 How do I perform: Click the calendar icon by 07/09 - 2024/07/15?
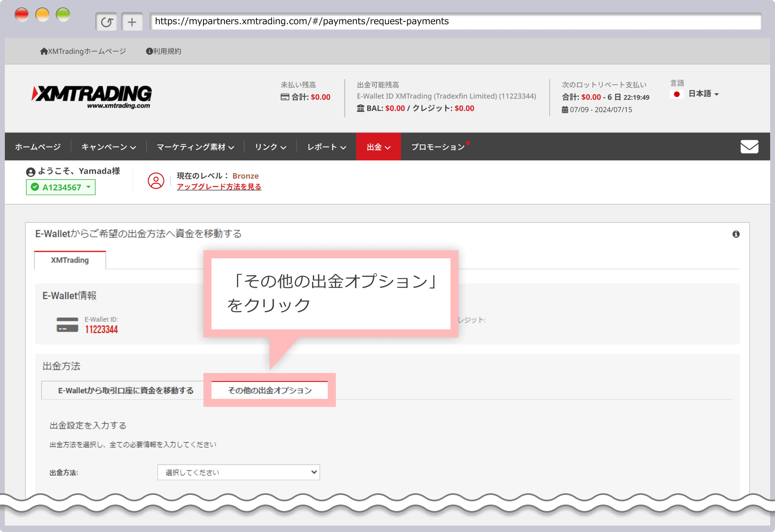click(565, 110)
